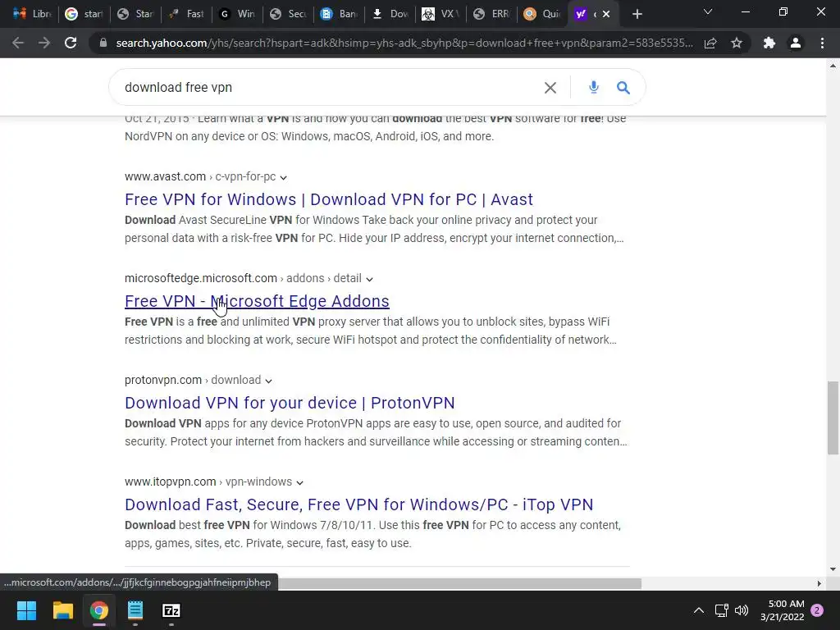Click the URL address bar
Screen dimensions: 840x630
click(x=404, y=43)
